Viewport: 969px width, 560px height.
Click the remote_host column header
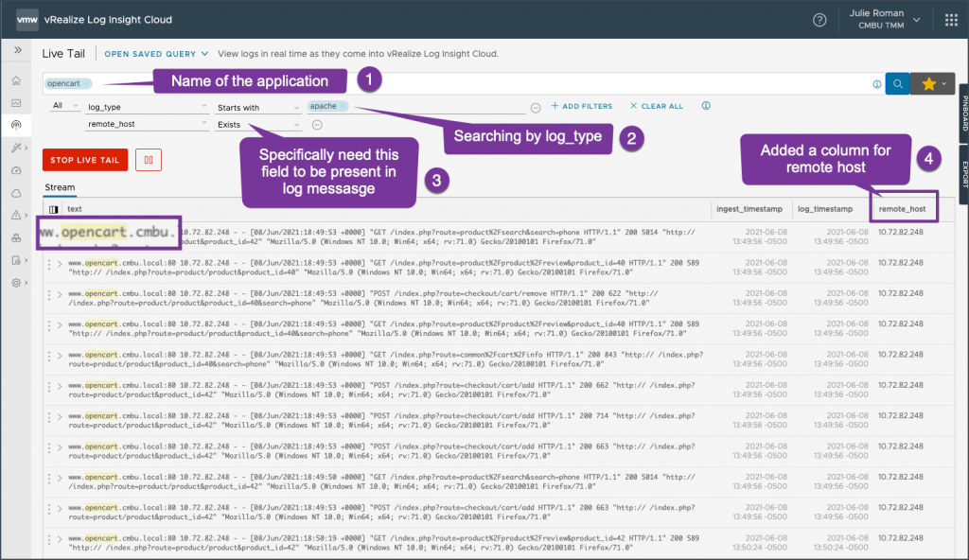pos(902,209)
